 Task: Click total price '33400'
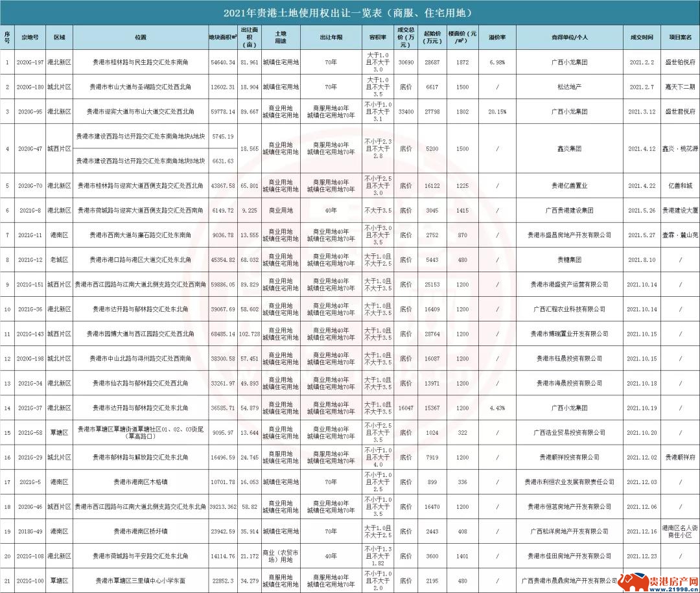click(x=406, y=111)
